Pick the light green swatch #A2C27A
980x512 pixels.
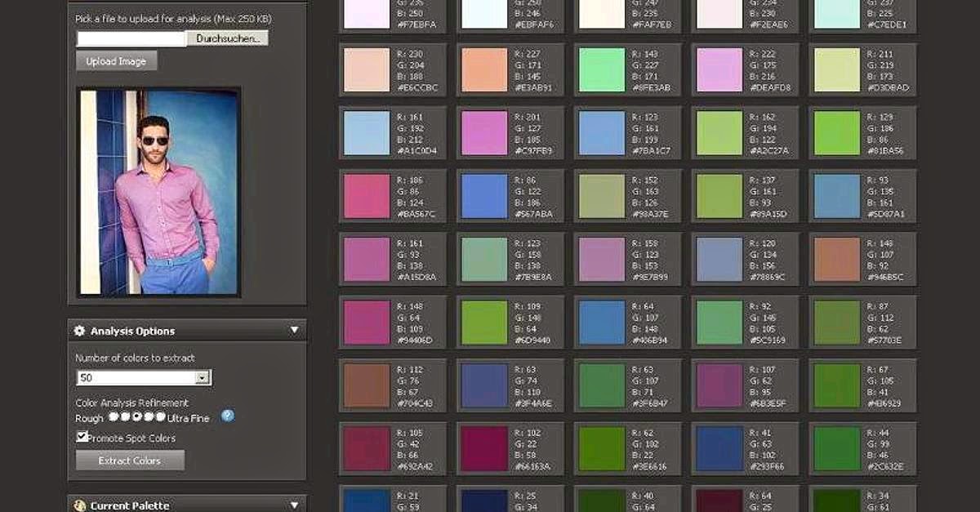719,132
